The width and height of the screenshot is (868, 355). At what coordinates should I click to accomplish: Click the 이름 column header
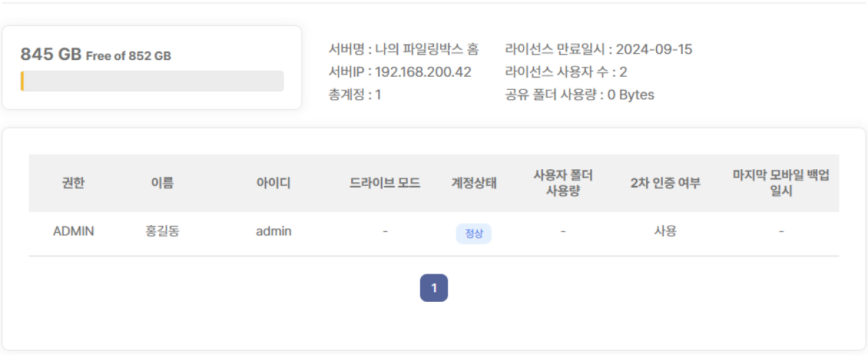pyautogui.click(x=162, y=183)
